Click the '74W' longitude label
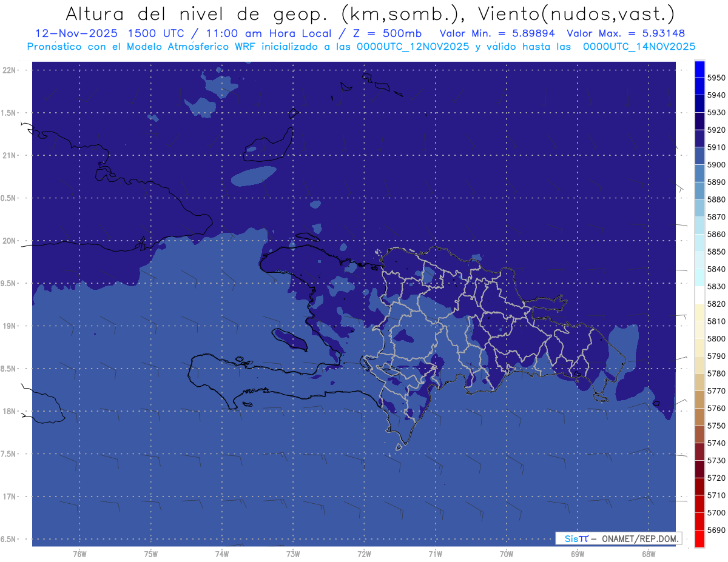 pyautogui.click(x=221, y=554)
